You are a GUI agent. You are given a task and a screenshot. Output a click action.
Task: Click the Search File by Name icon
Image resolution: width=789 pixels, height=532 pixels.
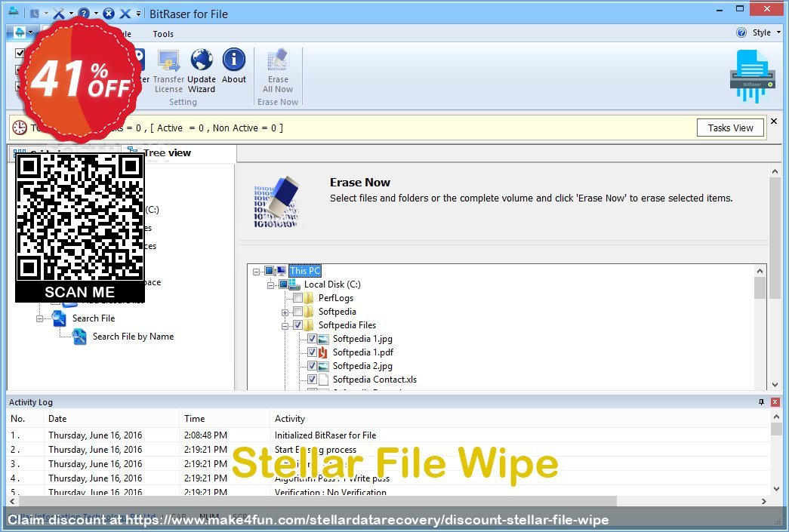pos(79,337)
